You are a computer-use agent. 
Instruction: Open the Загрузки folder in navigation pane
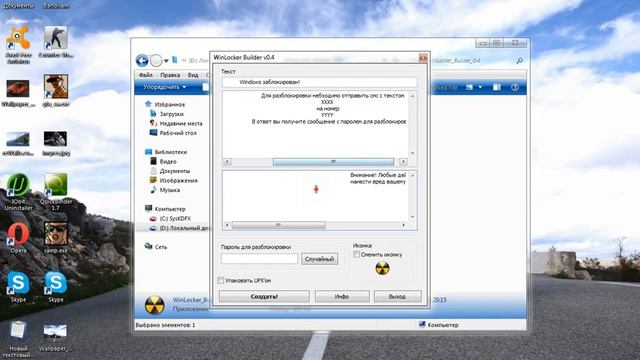pyautogui.click(x=167, y=114)
